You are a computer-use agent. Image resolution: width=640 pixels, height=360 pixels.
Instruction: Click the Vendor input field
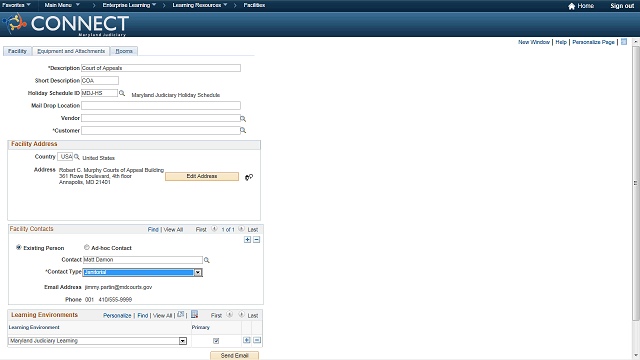160,118
